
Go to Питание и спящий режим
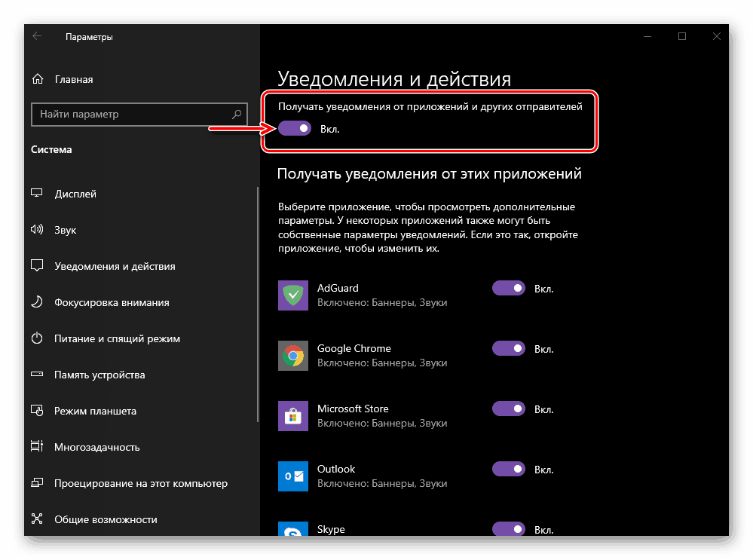point(117,338)
